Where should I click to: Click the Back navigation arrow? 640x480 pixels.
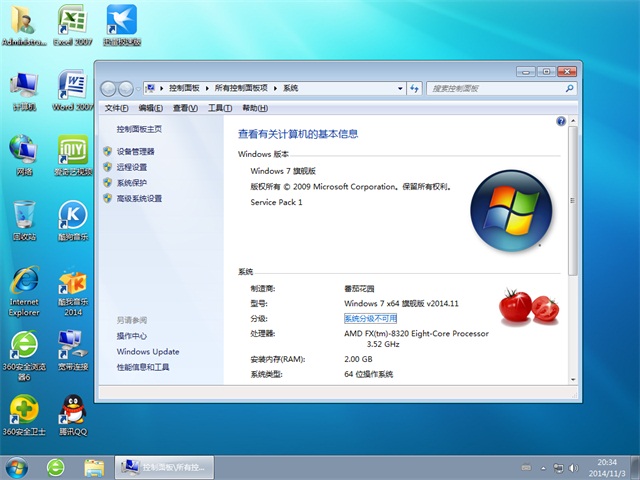(x=108, y=88)
